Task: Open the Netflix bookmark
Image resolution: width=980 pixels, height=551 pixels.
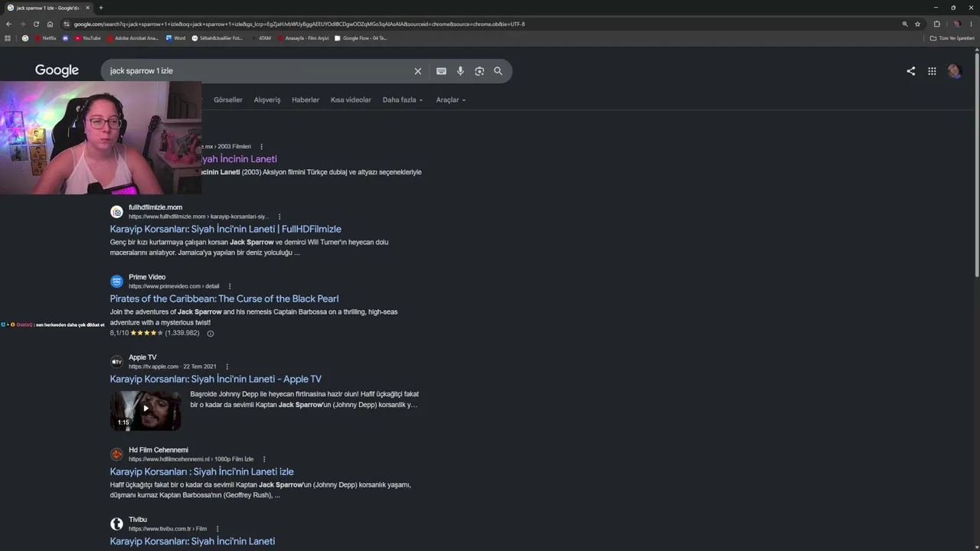Action: 46,37
